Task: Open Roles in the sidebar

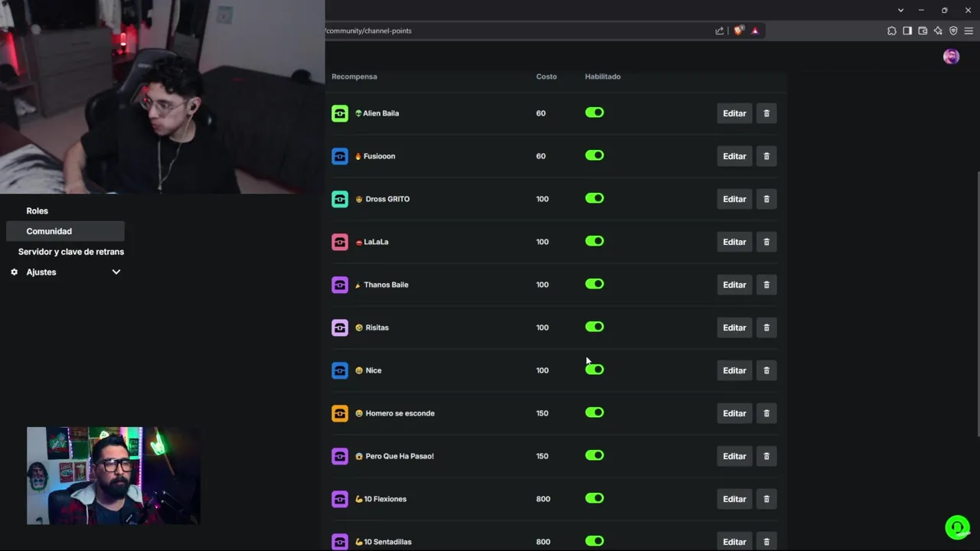Action: [37, 210]
